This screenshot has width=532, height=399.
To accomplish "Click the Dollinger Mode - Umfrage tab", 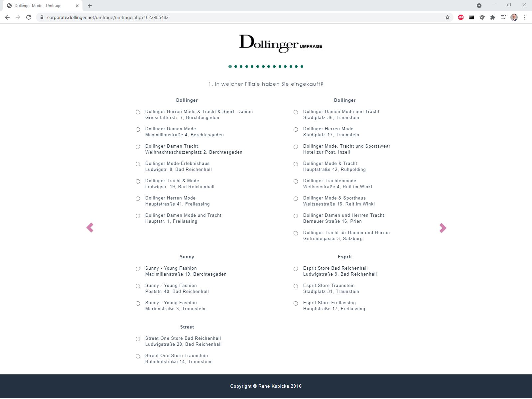I will pyautogui.click(x=42, y=6).
